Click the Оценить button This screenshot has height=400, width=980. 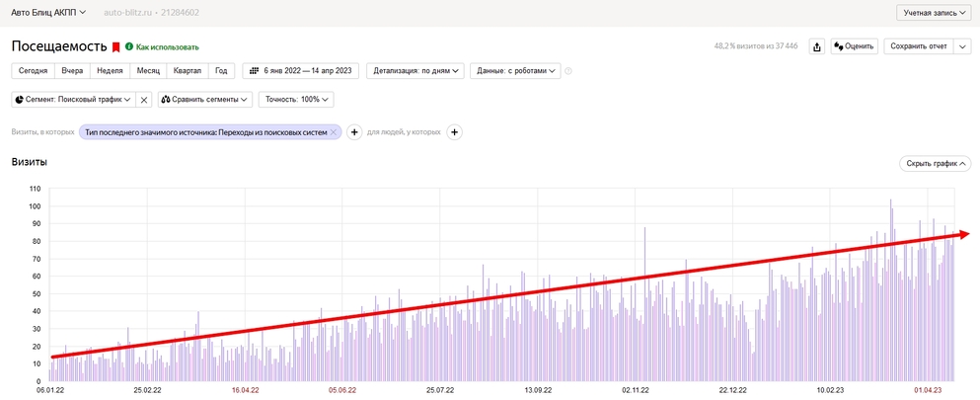[x=855, y=46]
